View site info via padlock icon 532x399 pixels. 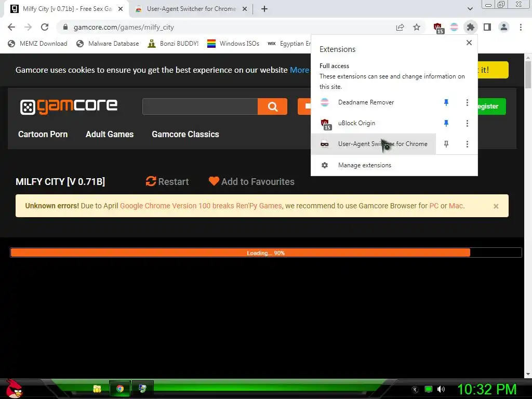tap(65, 27)
